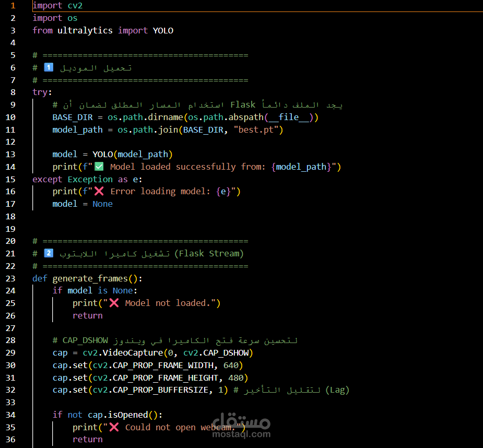The width and height of the screenshot is (483, 448).
Task: Click 'Model not loaded.' string text
Action: pyautogui.click(x=168, y=303)
